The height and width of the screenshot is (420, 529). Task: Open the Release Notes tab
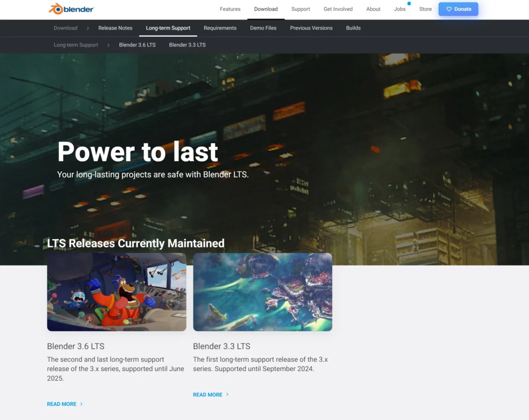click(115, 28)
